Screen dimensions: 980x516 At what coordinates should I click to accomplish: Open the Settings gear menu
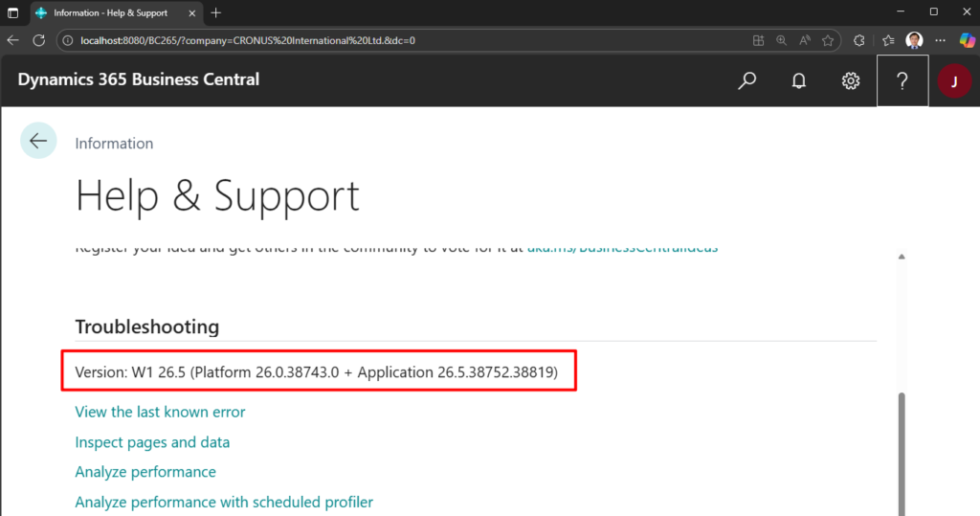851,80
